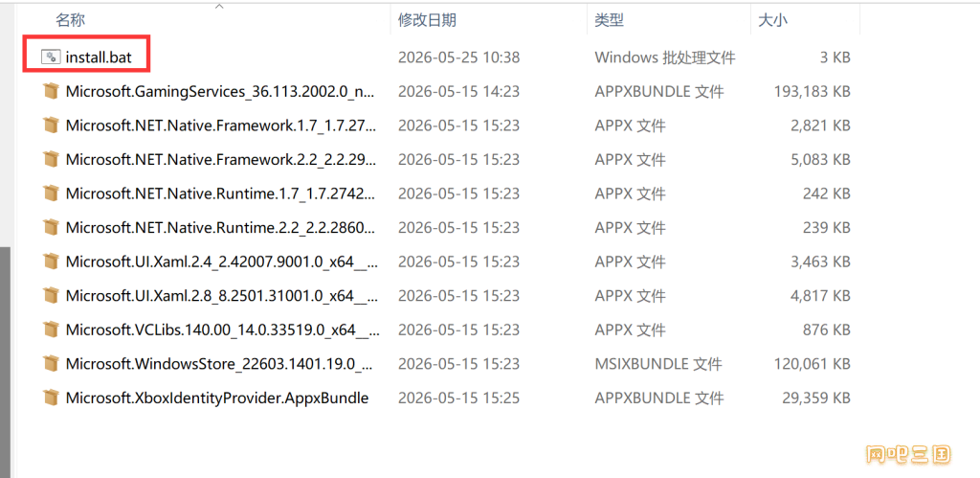
Task: Click the APPXBUNDLE 文件 type of GamingServices row
Action: tap(658, 92)
